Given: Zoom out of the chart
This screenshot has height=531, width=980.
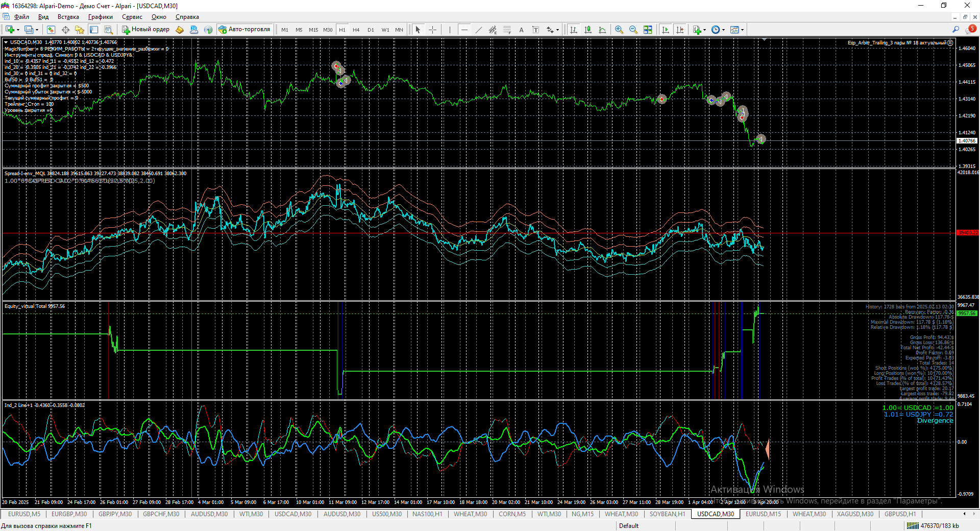Looking at the screenshot, I should (x=633, y=30).
